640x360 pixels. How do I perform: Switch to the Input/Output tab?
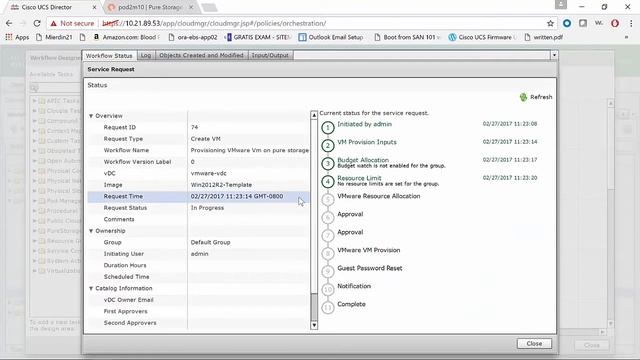(270, 55)
